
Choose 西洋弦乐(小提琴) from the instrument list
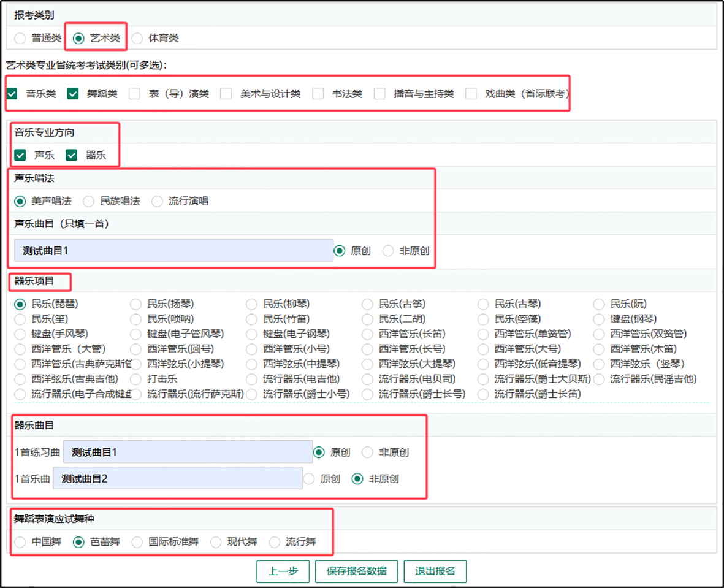pos(136,364)
